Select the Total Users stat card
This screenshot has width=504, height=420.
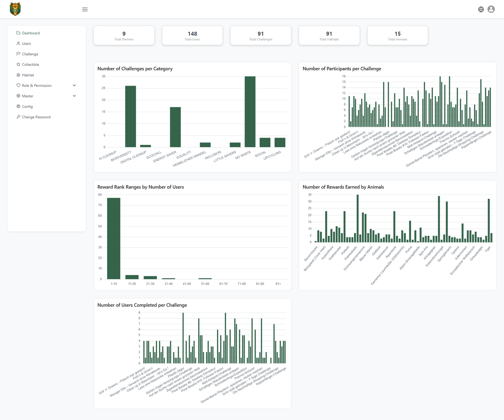192,36
